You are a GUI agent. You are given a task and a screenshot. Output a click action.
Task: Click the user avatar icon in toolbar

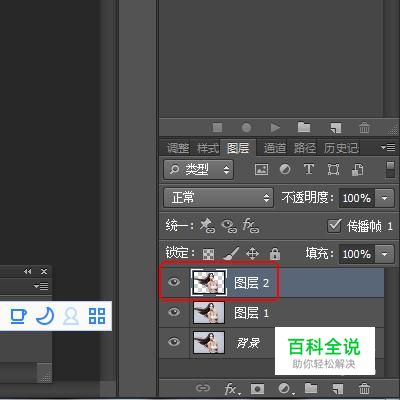(71, 316)
